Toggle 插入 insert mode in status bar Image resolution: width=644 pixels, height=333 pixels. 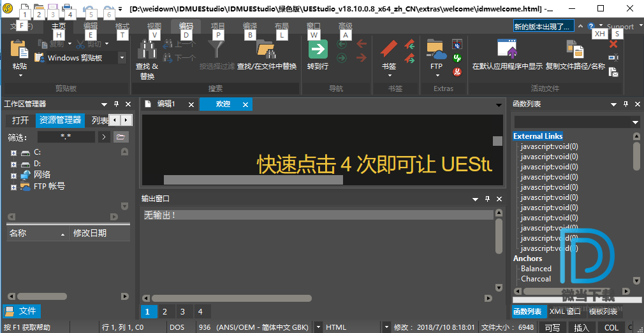coord(581,328)
